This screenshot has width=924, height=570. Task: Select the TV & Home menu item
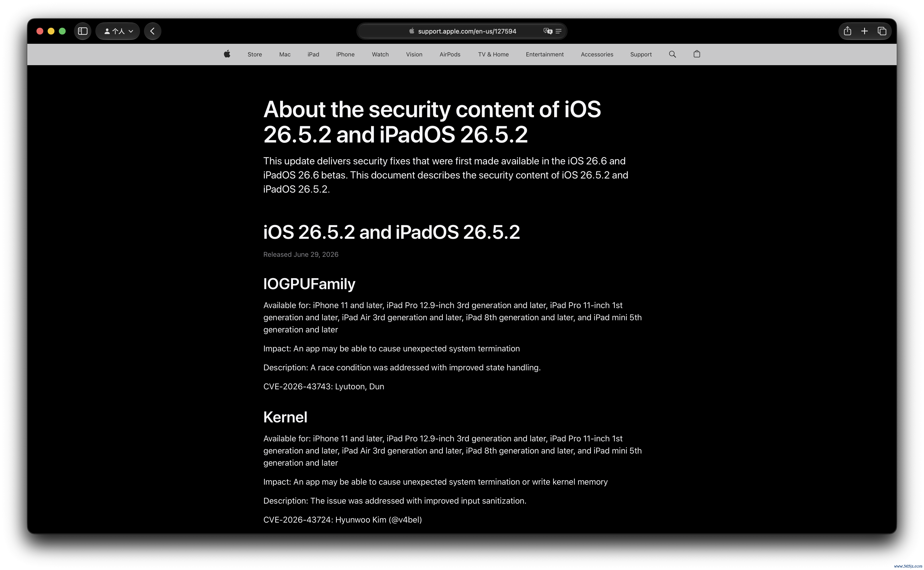coord(493,55)
